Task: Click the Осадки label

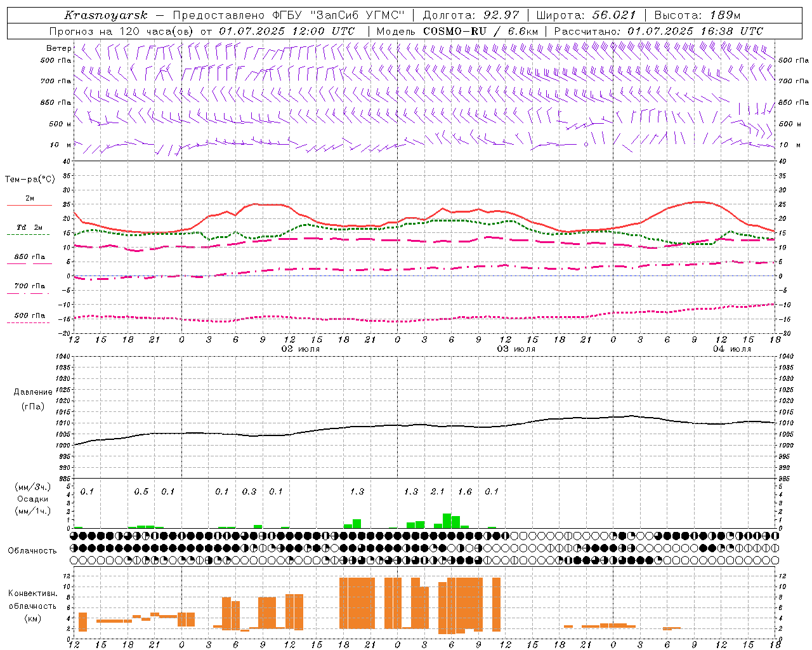Action: coord(32,499)
